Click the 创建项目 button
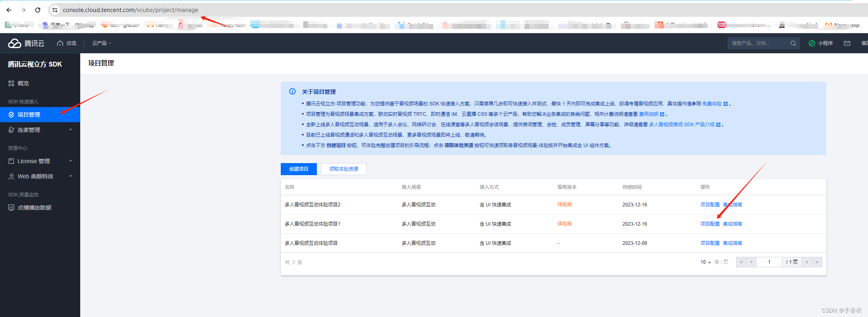 [299, 169]
